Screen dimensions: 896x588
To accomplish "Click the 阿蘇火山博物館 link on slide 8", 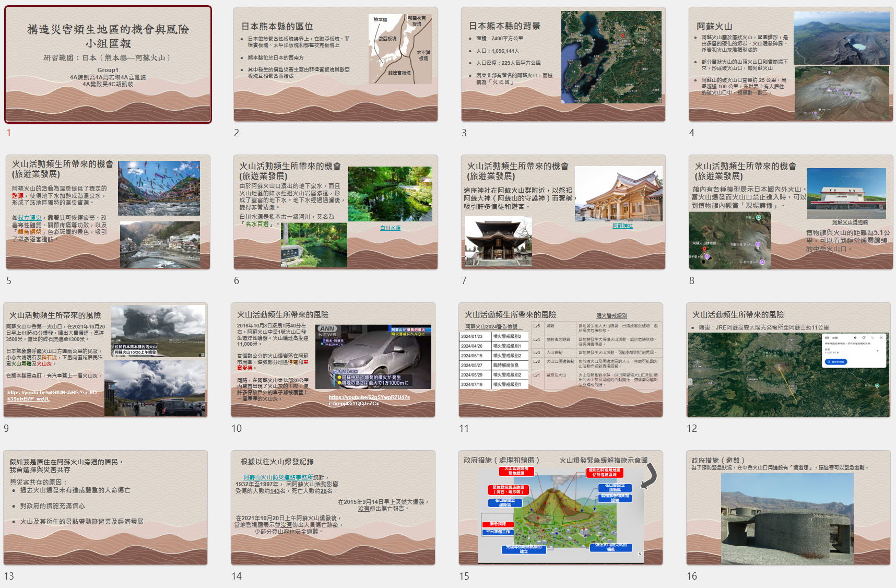I will pyautogui.click(x=850, y=222).
